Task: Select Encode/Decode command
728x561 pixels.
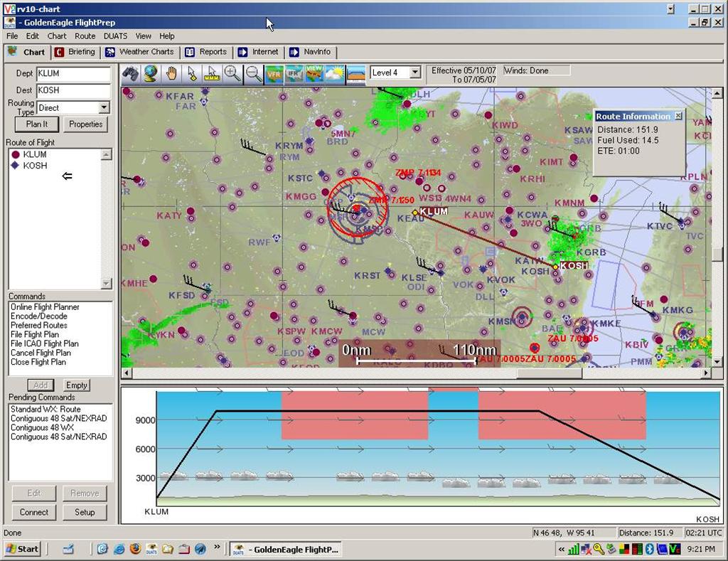Action: point(39,316)
